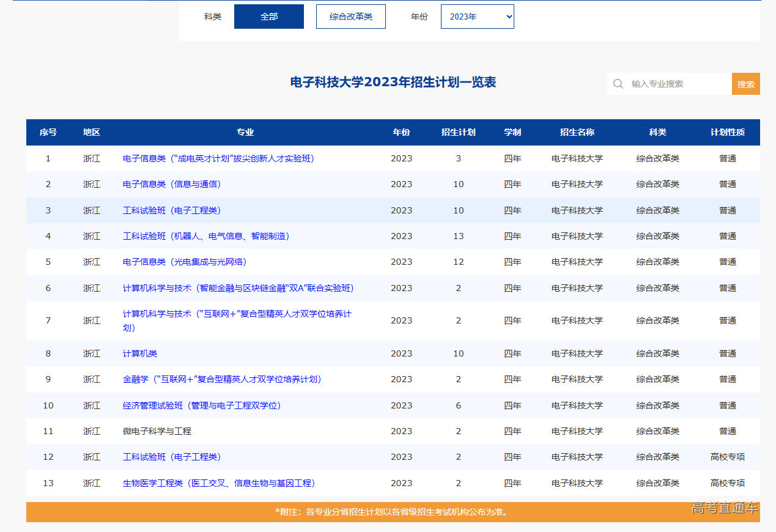
Task: Open 生物医学工程类 major link
Action: (x=218, y=483)
